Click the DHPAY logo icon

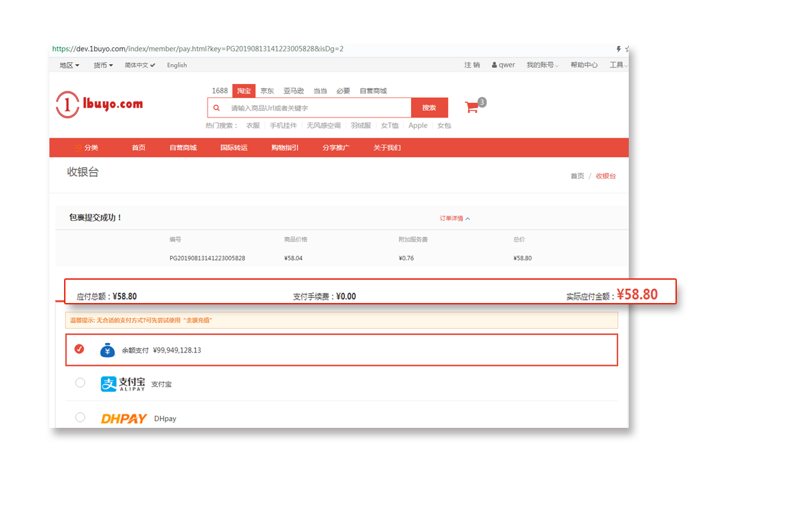[123, 419]
